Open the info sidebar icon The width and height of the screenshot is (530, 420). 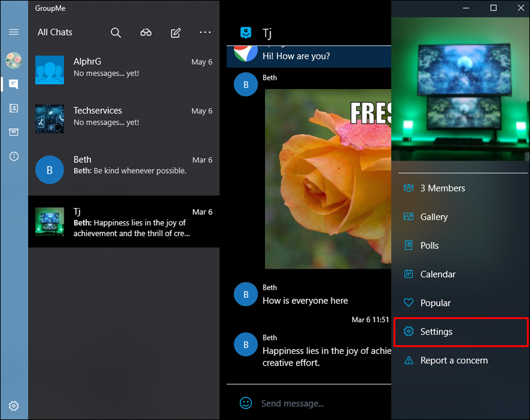[x=14, y=156]
